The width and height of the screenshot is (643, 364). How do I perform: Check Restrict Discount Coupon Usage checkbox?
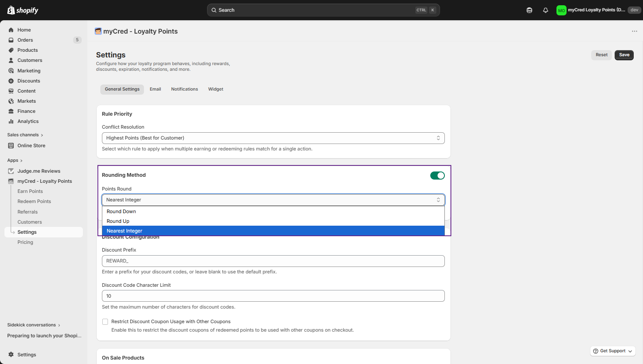pos(105,322)
